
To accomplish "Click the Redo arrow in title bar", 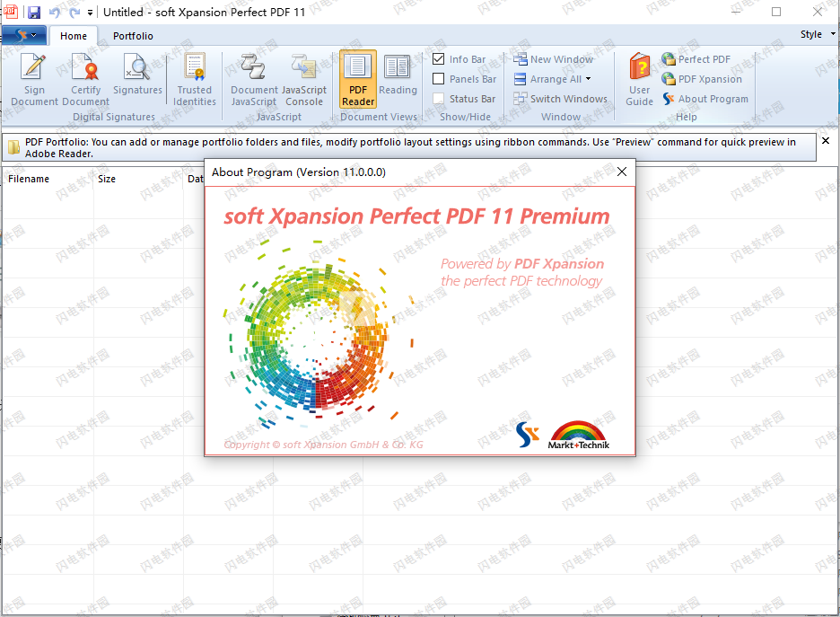I will [74, 13].
